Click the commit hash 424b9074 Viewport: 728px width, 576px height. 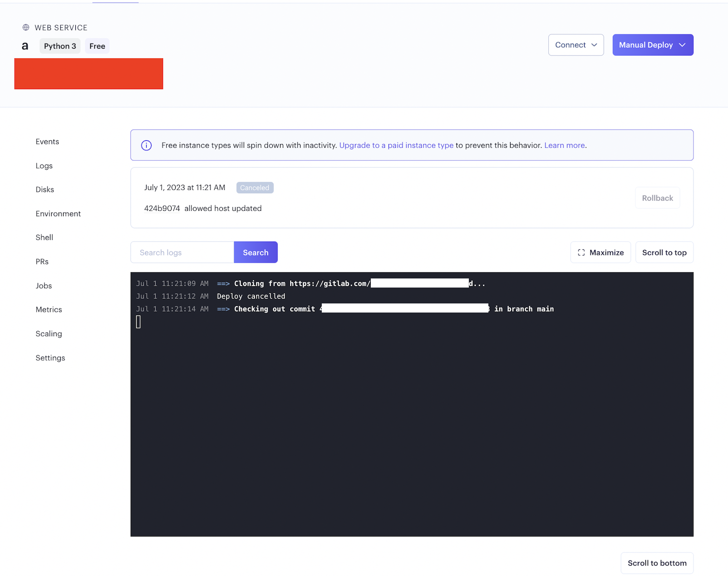(162, 209)
